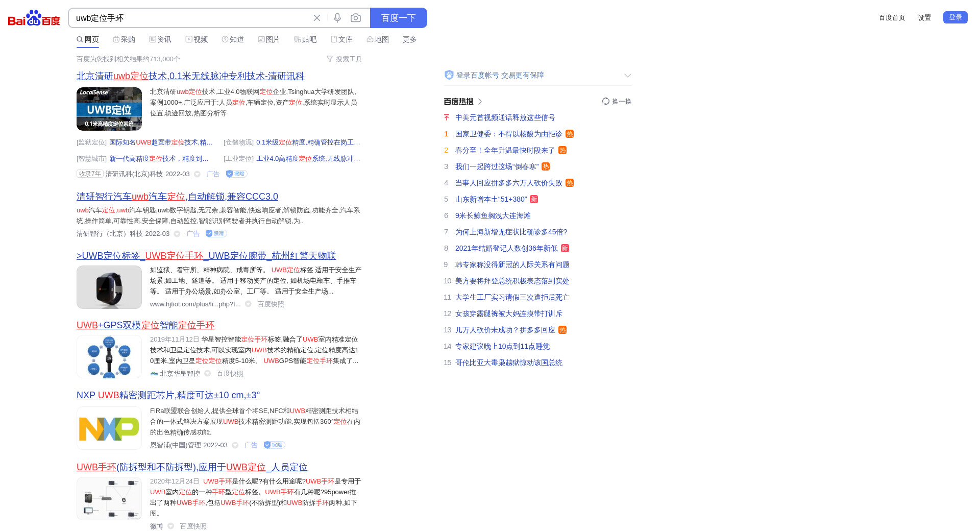
Task: Start voice search with microphone icon
Action: point(337,18)
